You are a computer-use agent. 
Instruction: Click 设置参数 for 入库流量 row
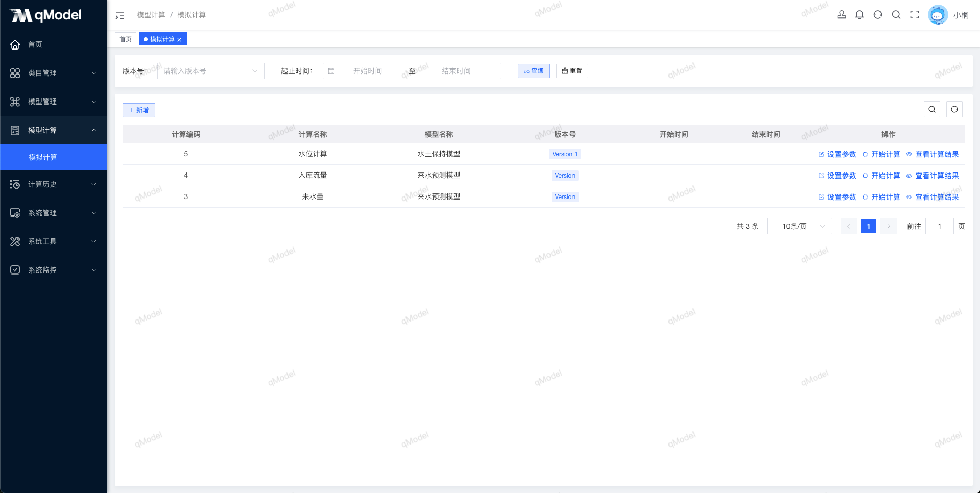pyautogui.click(x=837, y=176)
